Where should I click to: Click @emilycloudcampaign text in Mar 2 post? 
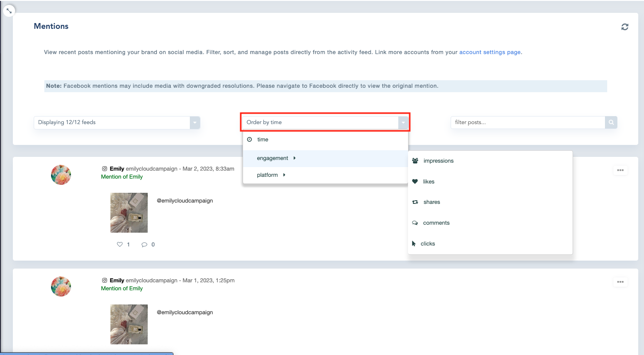pos(185,201)
